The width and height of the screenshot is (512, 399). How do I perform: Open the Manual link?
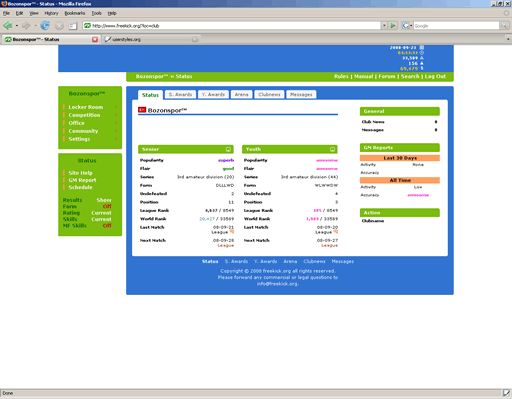click(x=363, y=76)
